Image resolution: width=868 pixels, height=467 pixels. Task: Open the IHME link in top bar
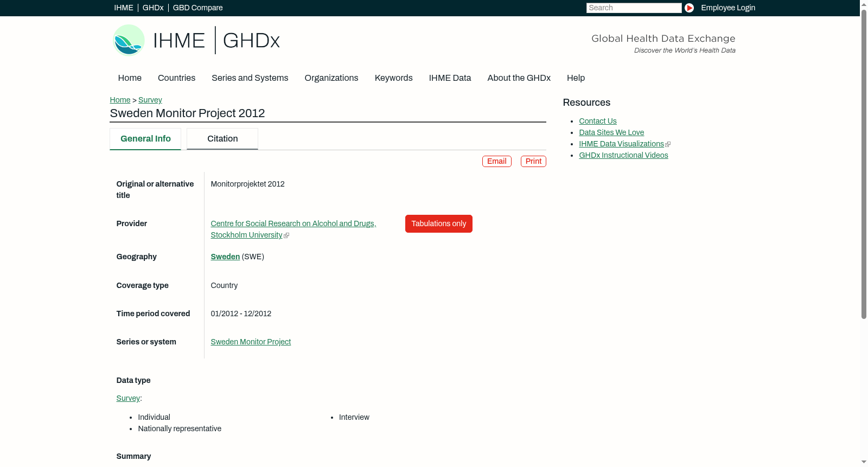(124, 8)
